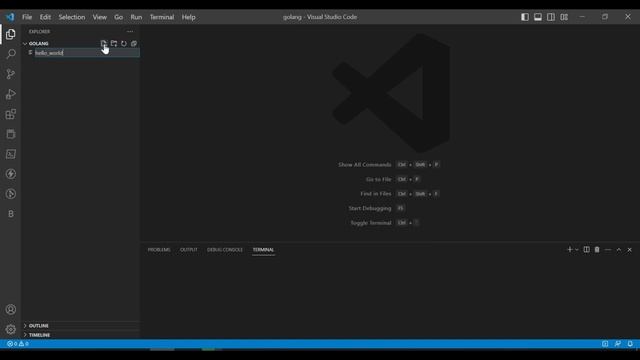Screen dimensions: 640x360
Task: Click the VS Code logo in title bar
Action: (10, 17)
